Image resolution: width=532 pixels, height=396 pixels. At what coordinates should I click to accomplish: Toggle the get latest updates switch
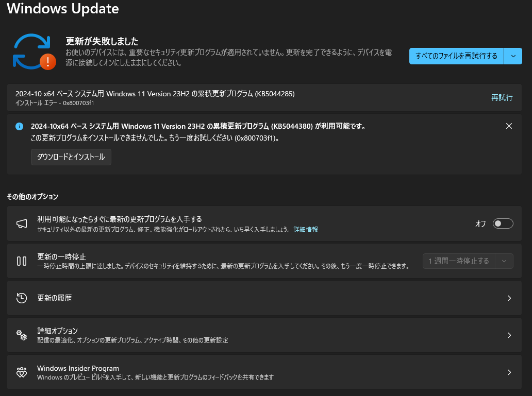pyautogui.click(x=503, y=224)
